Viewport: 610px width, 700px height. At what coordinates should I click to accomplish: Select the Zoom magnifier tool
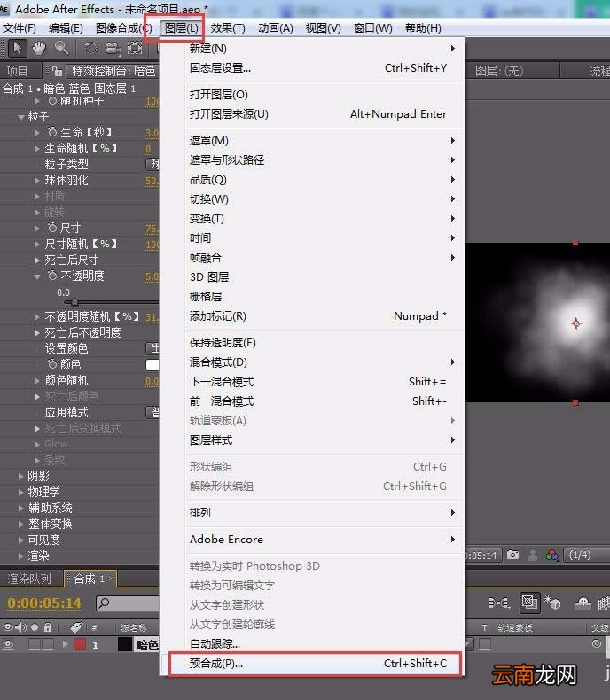tap(62, 48)
